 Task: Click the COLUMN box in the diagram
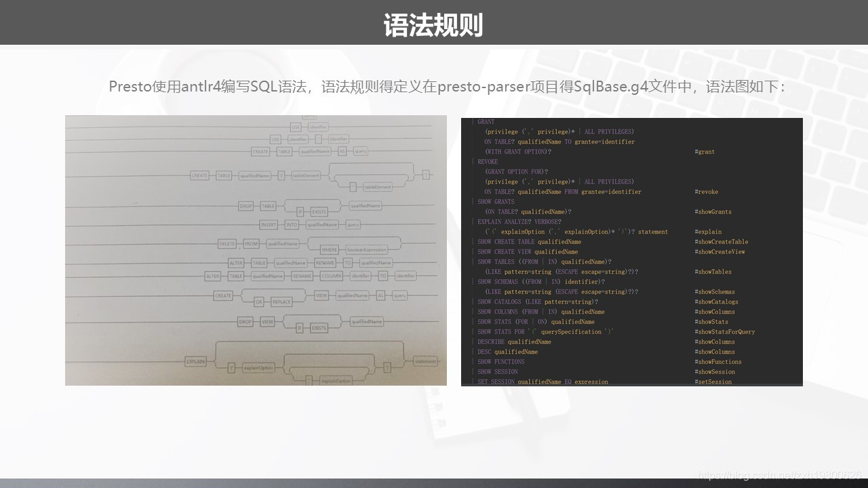point(331,276)
